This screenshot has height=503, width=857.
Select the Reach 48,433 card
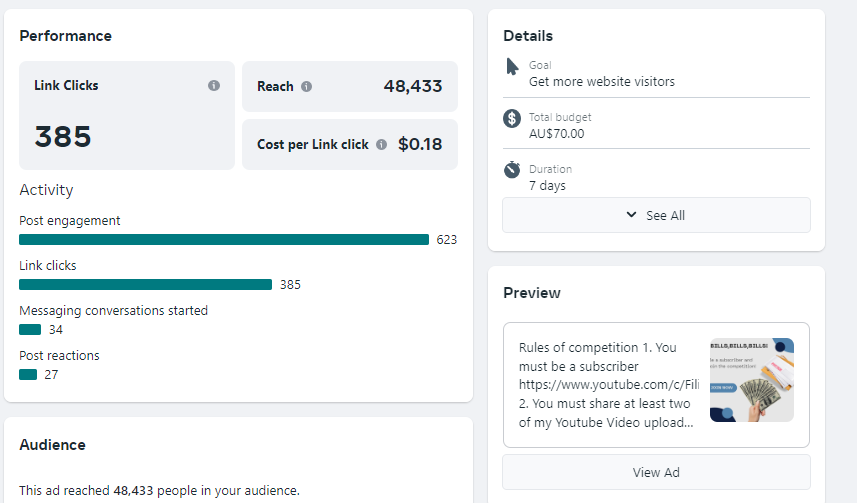(349, 87)
